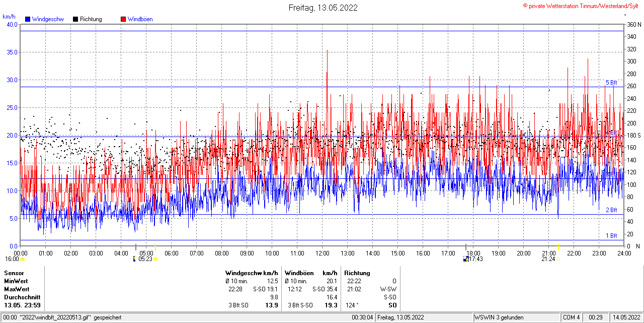Click the gray moonrise tick near 18:00
The width and height of the screenshot is (644, 323).
coord(466,247)
